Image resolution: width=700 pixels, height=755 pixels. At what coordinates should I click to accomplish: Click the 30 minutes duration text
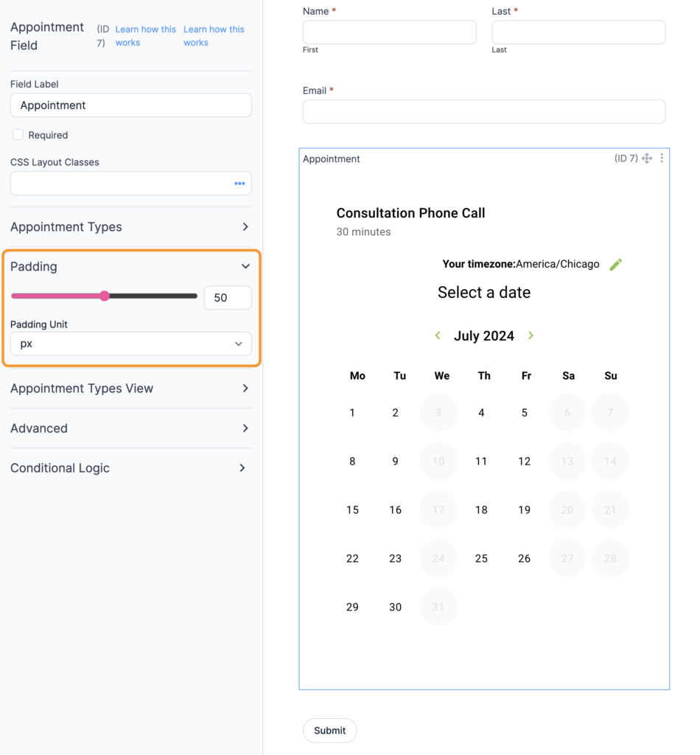363,232
